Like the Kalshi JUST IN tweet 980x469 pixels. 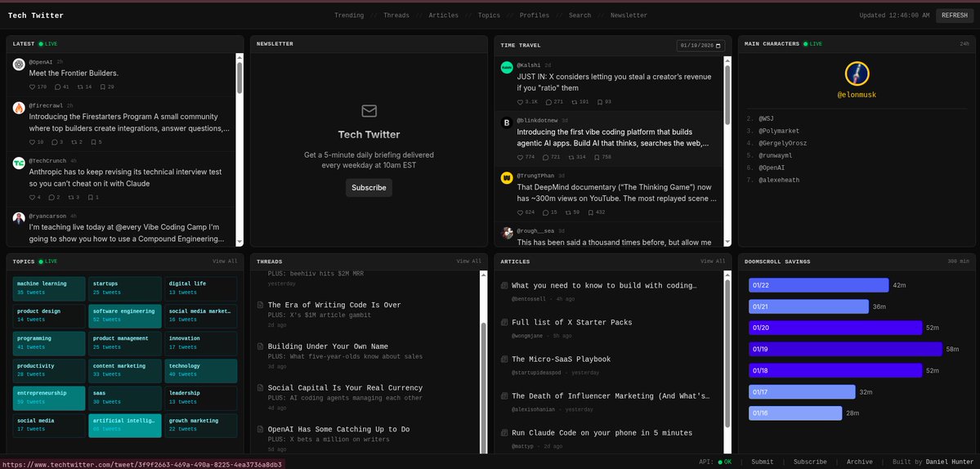point(521,102)
